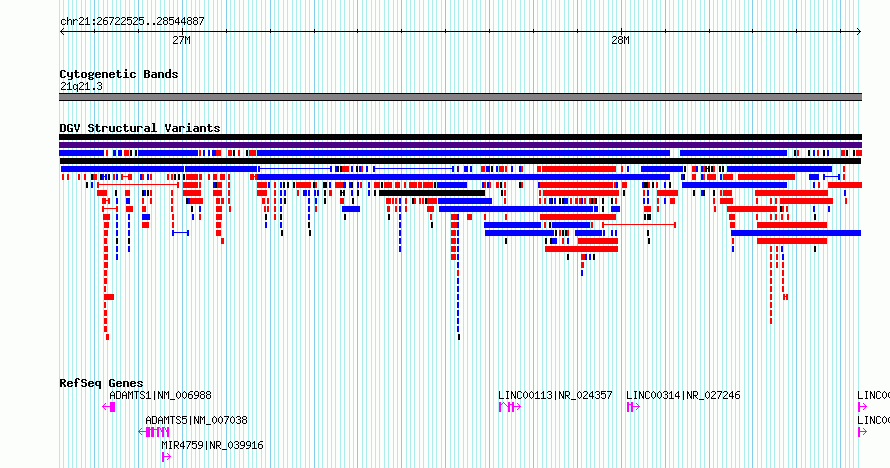Select the DGV Structural Variants track title
Image resolution: width=890 pixels, height=468 pixels.
point(140,128)
